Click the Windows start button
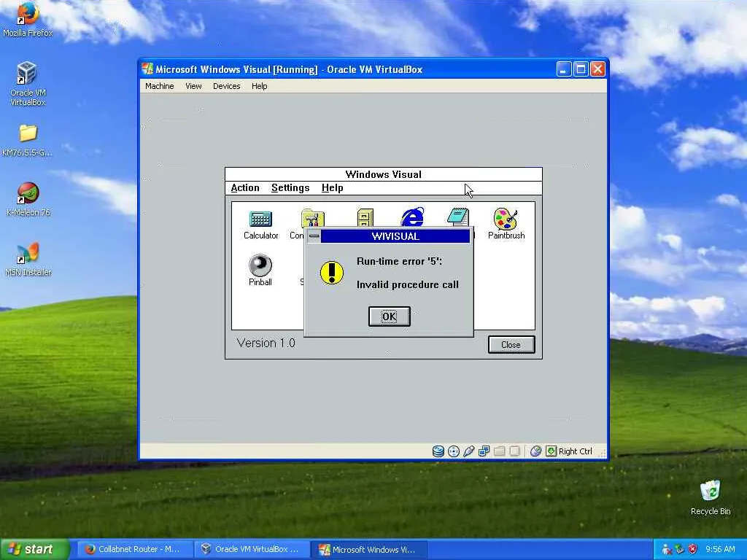The height and width of the screenshot is (560, 747). click(x=35, y=549)
